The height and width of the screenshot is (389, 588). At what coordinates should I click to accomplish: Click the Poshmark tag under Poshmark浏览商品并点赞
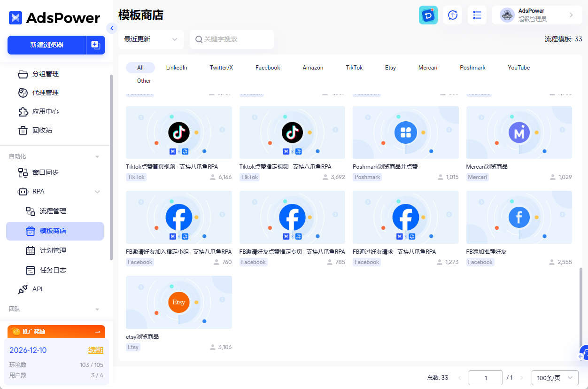coord(367,177)
